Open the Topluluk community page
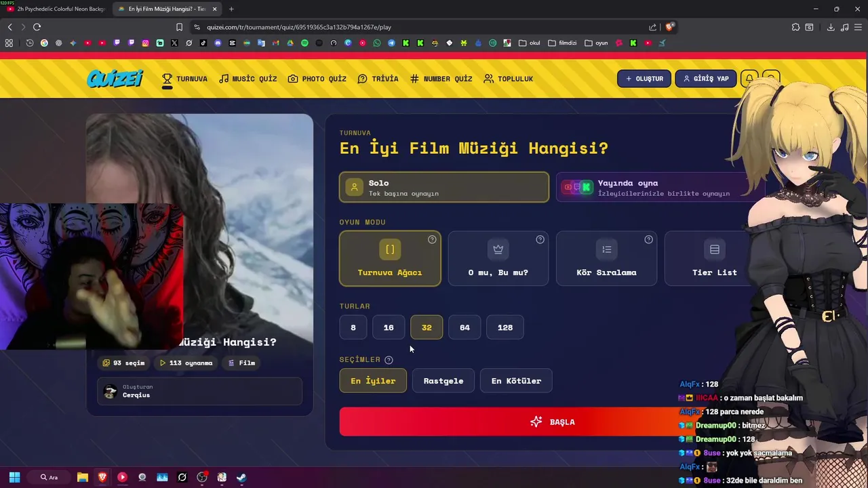The height and width of the screenshot is (488, 868). coord(508,79)
